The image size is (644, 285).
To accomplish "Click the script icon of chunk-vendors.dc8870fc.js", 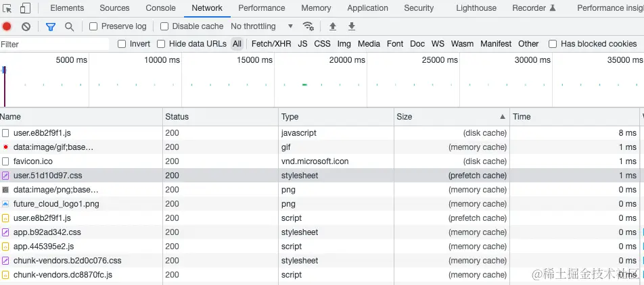I will [x=5, y=275].
